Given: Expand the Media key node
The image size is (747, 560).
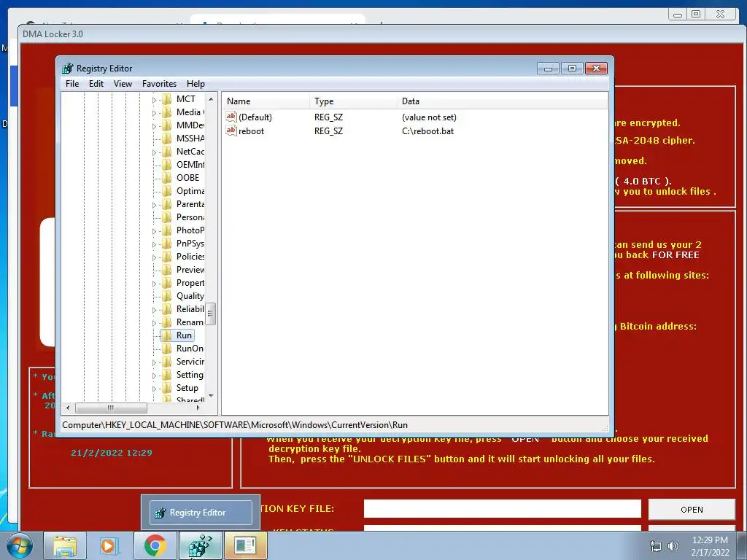Looking at the screenshot, I should (x=154, y=113).
